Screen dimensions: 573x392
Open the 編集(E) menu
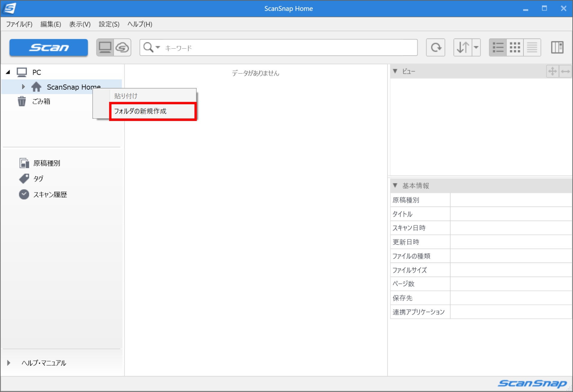(51, 24)
